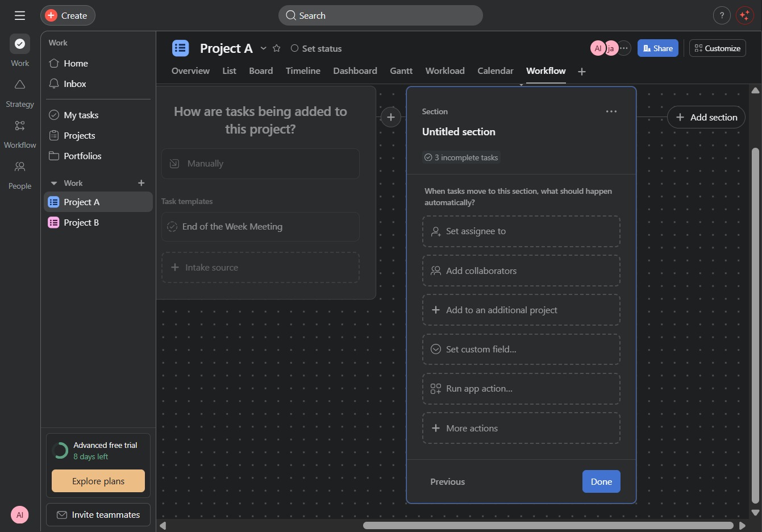This screenshot has width=762, height=532.
Task: Click Explore plans button
Action: coord(98,481)
